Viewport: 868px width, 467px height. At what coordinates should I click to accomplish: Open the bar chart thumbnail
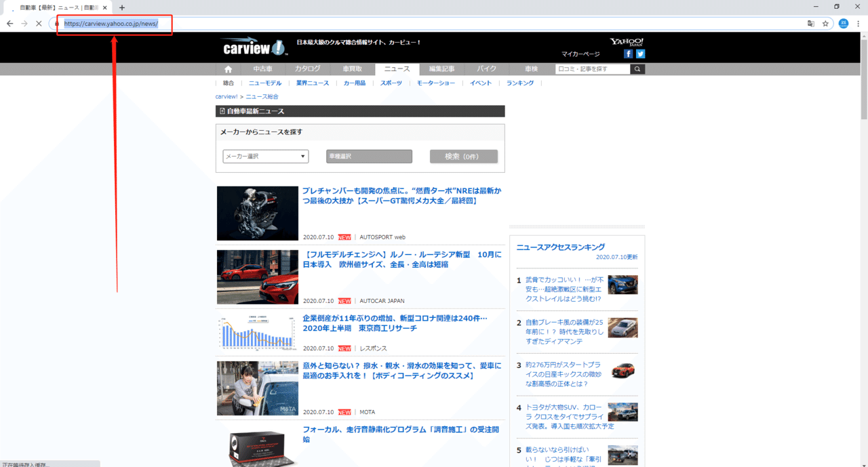[x=258, y=333]
